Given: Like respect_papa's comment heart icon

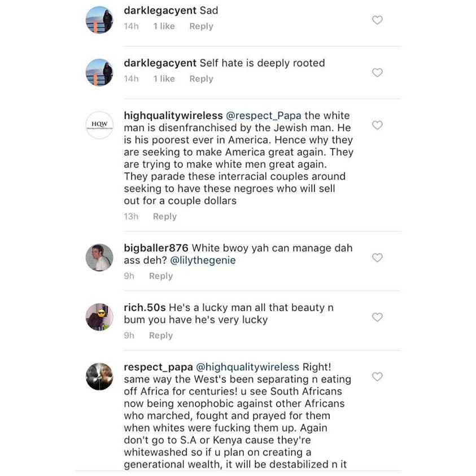Looking at the screenshot, I should coord(377,377).
